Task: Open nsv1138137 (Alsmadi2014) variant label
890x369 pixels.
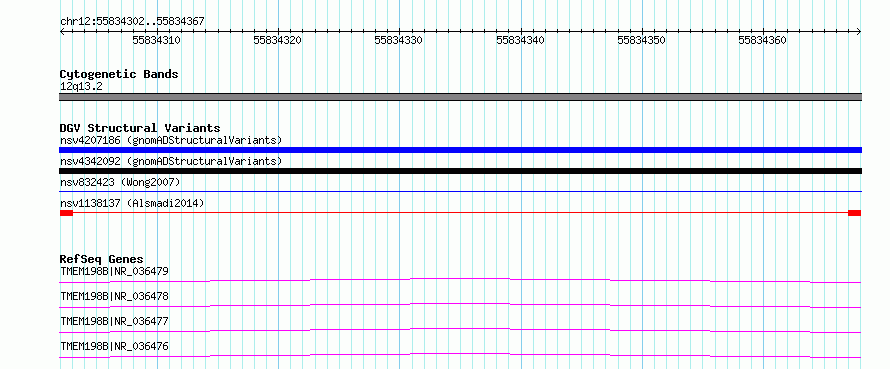Action: tap(132, 203)
